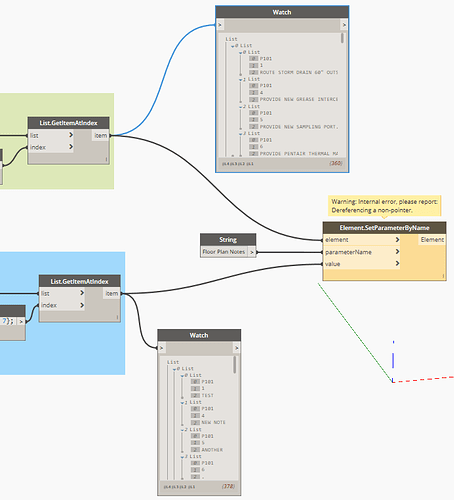Viewport: 454px width, 500px height.
Task: Click the 'item' output port of the upper List.GetItemAtIndex
Action: (x=101, y=135)
